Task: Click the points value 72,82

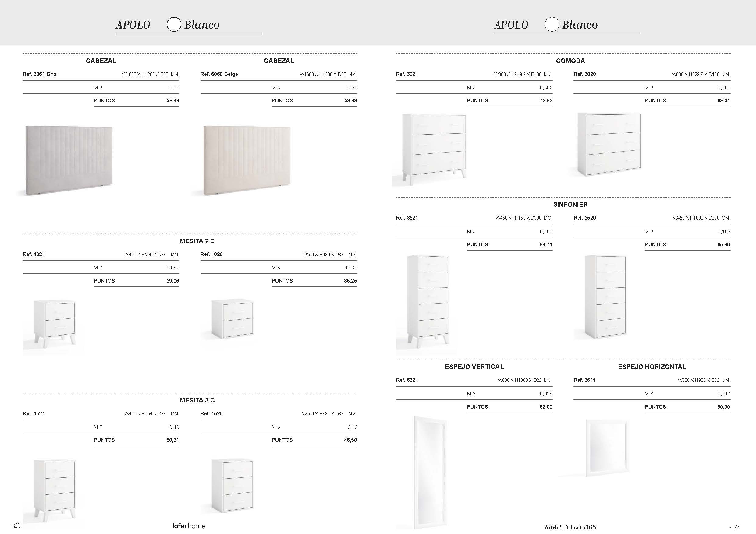Action: pyautogui.click(x=546, y=101)
